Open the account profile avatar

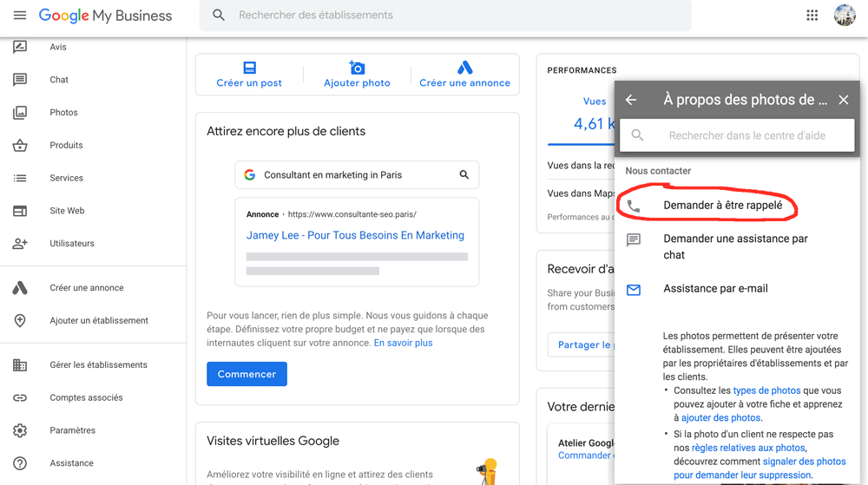pyautogui.click(x=845, y=15)
